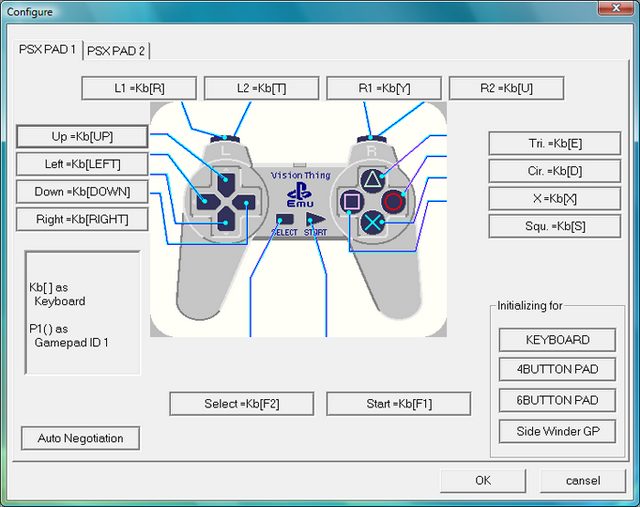
Task: Click the Down =Kb[DOWN] mapping button
Action: tap(82, 192)
